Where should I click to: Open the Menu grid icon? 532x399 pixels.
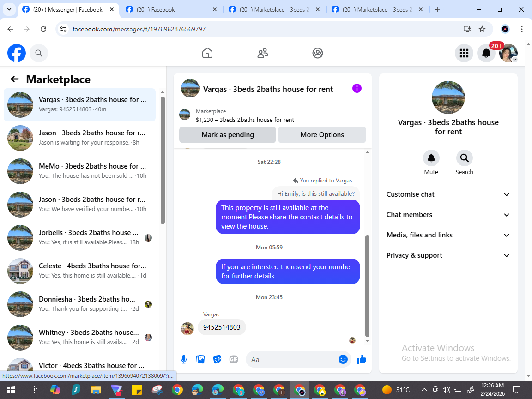pyautogui.click(x=464, y=53)
